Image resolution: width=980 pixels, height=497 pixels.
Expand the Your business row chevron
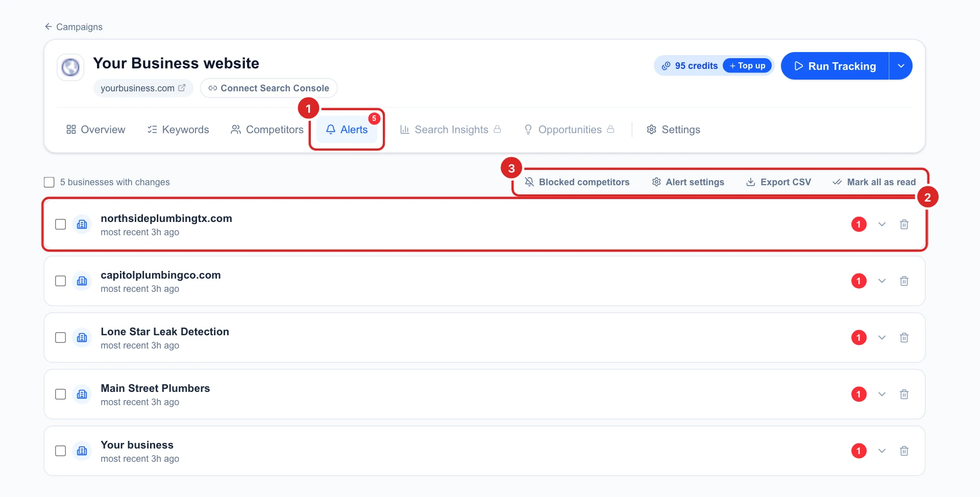coord(881,451)
